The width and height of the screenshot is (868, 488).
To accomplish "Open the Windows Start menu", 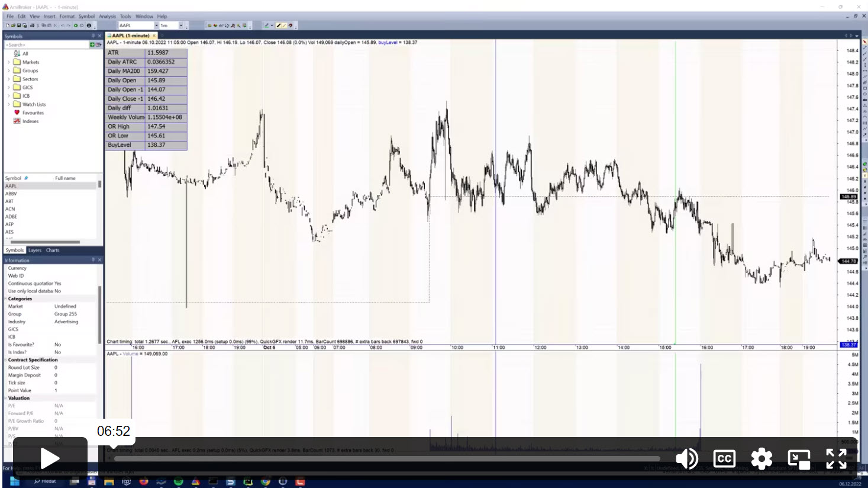I will [14, 481].
